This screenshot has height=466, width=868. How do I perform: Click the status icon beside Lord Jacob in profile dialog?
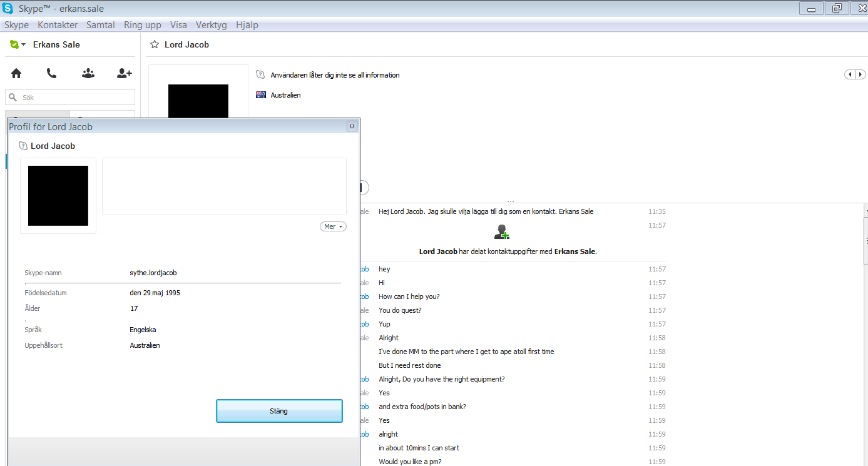(24, 146)
